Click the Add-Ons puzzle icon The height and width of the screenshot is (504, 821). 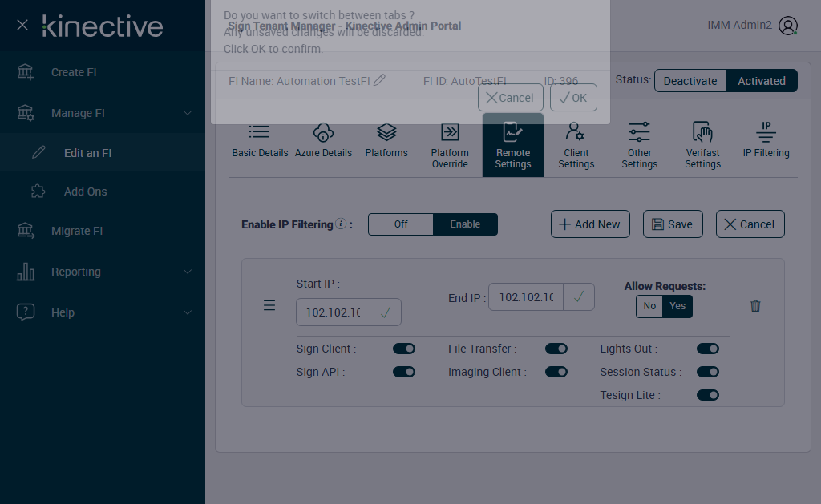click(38, 191)
